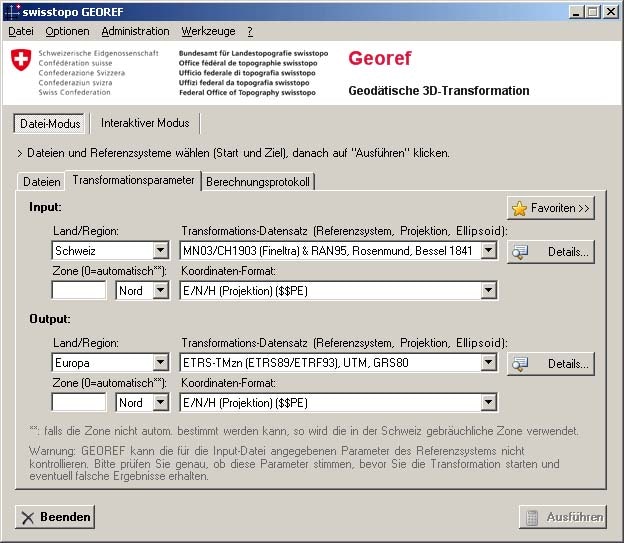The height and width of the screenshot is (543, 624).
Task: Expand Input Koordinaten-Format dropdown
Action: [488, 290]
